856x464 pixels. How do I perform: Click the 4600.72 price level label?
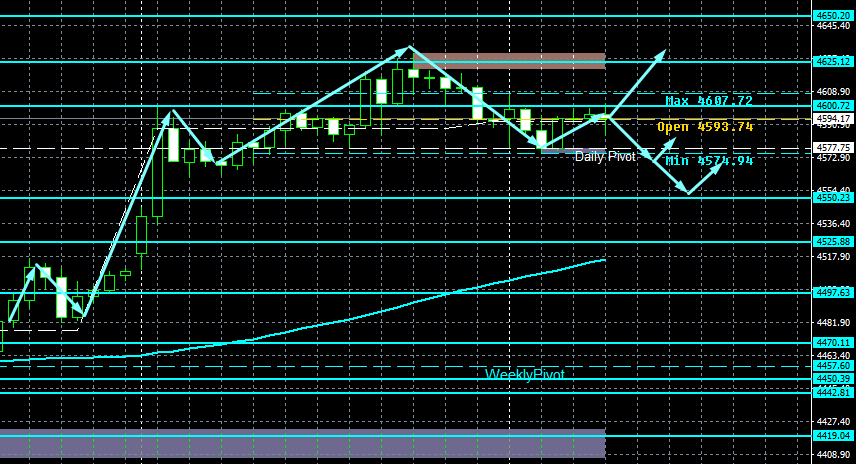pyautogui.click(x=834, y=105)
